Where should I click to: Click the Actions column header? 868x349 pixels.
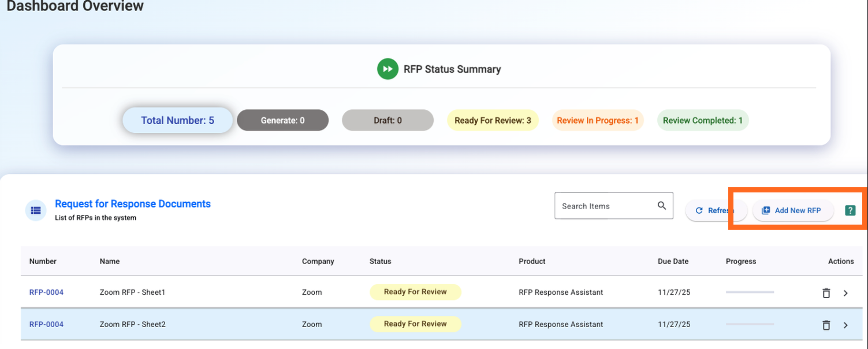click(841, 261)
